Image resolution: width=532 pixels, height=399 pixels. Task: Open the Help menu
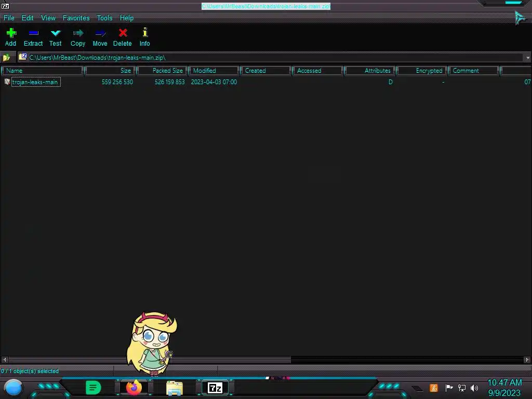(x=127, y=18)
